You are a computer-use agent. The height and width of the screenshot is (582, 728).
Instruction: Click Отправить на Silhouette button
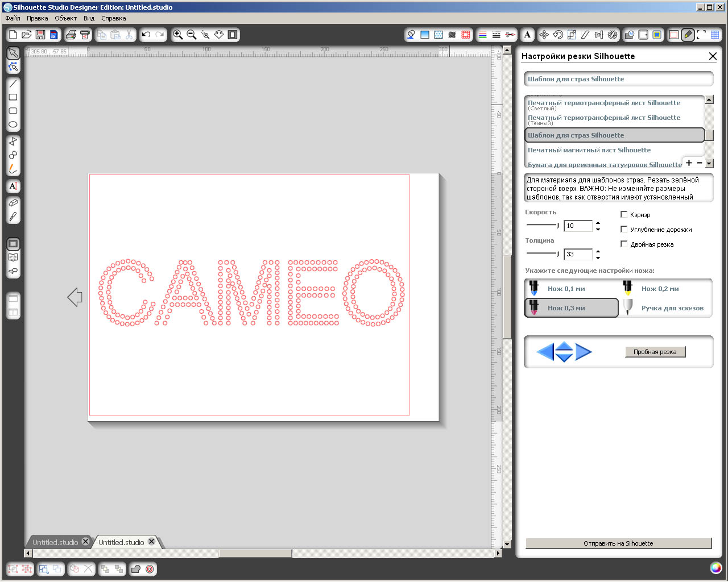618,543
